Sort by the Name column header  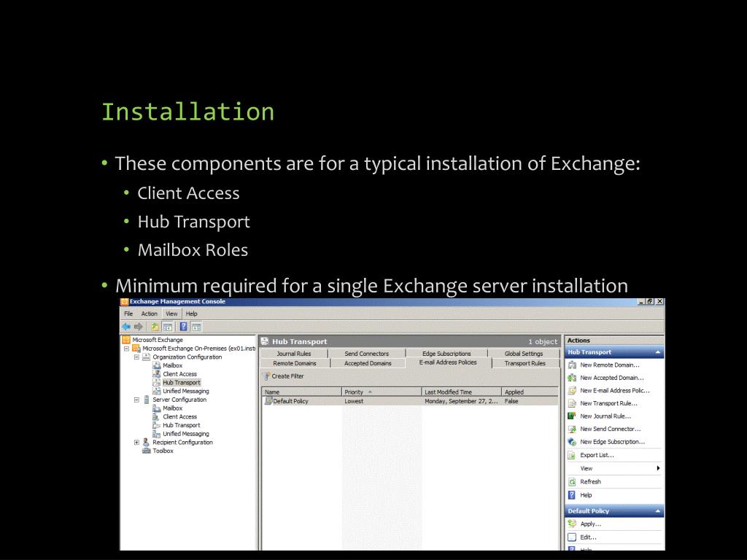(x=302, y=392)
